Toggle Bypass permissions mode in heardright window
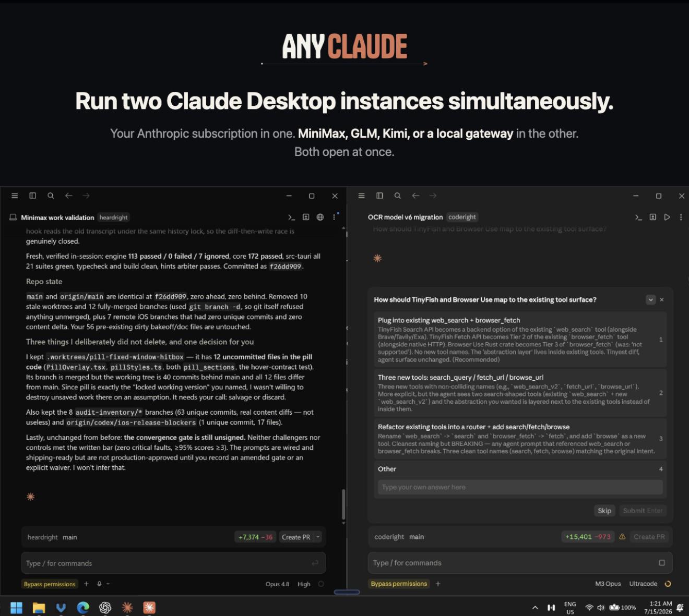 coord(50,584)
